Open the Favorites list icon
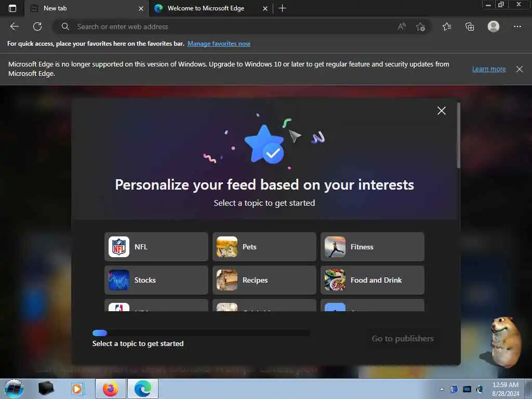This screenshot has height=399, width=532. pos(447,26)
